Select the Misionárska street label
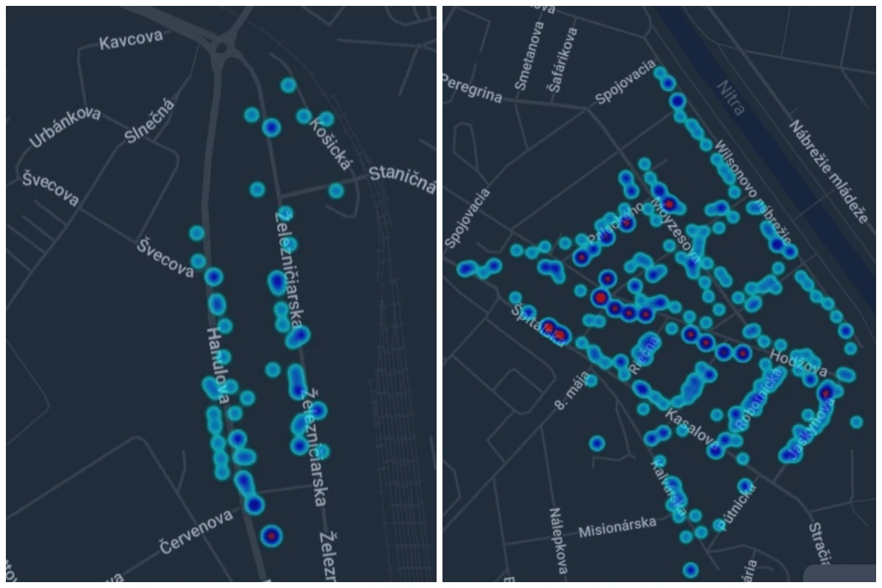882x588 pixels. point(617,526)
